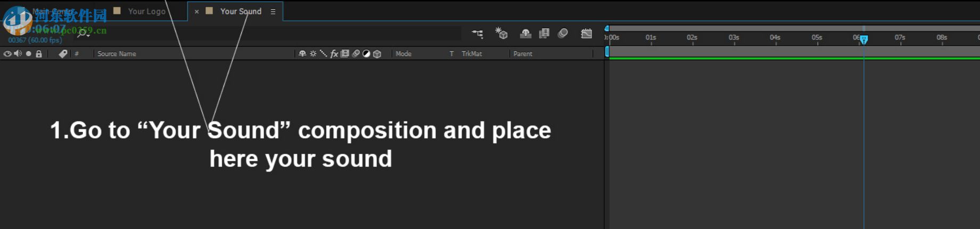This screenshot has width=980, height=229.
Task: Click the 3D Layer cube column header
Action: (x=377, y=54)
